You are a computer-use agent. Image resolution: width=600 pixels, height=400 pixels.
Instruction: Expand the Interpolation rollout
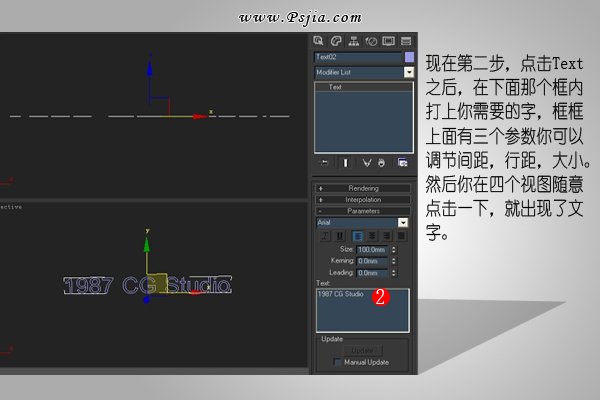pyautogui.click(x=363, y=199)
